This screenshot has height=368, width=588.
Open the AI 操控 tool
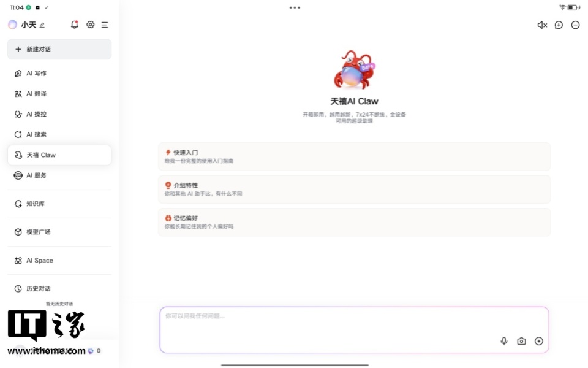37,113
